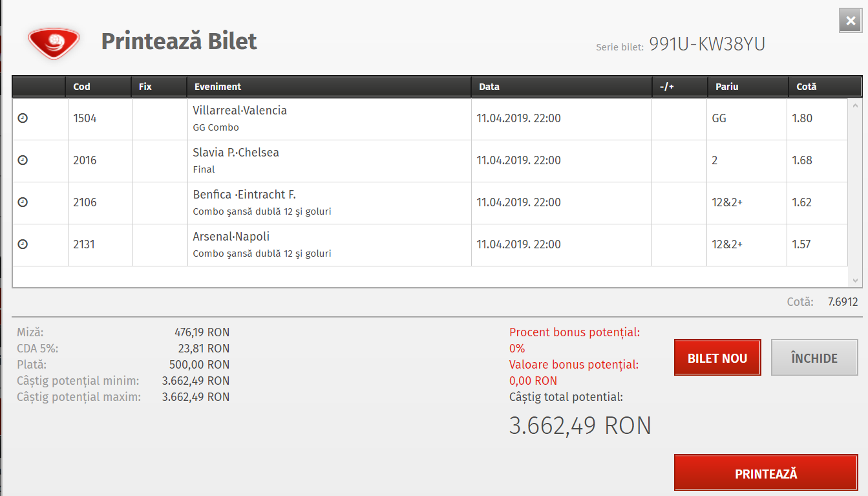This screenshot has height=496, width=868.
Task: Close the Printează Bilet dialog
Action: 850,20
